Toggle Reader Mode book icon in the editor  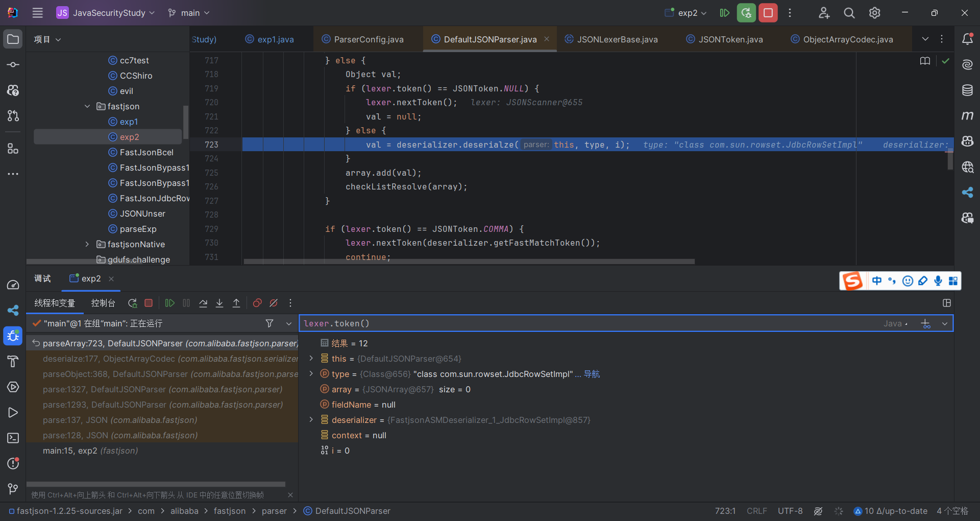click(925, 61)
